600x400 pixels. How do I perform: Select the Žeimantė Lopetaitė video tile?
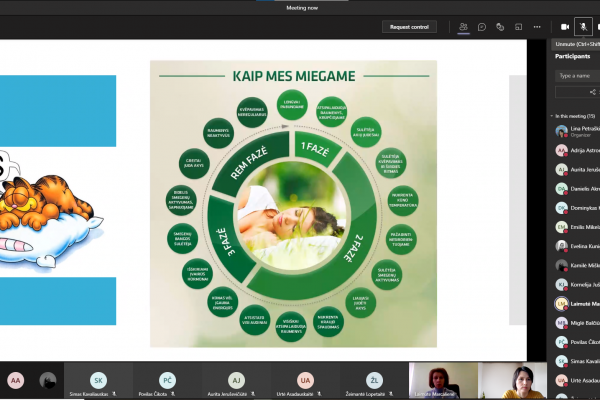tap(374, 380)
